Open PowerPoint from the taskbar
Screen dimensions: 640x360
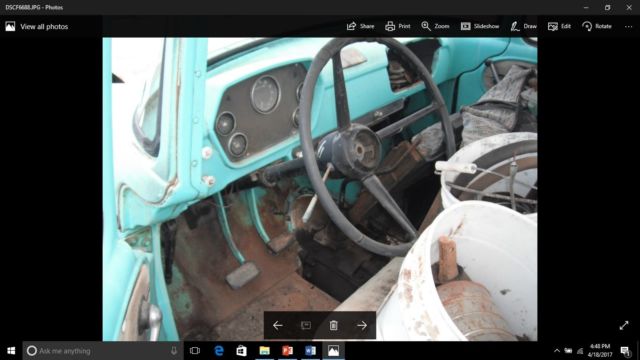pos(287,351)
